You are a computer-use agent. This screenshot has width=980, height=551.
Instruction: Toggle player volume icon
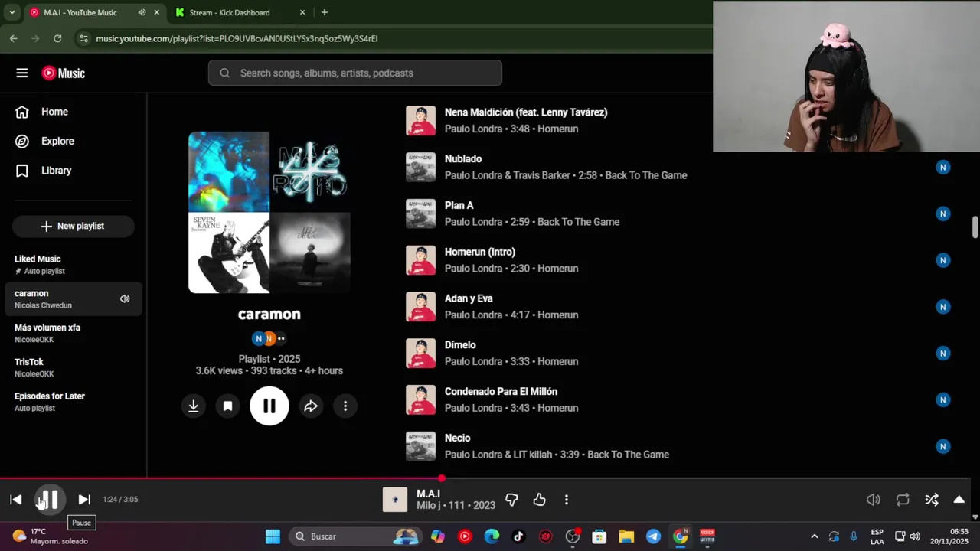[x=874, y=500]
